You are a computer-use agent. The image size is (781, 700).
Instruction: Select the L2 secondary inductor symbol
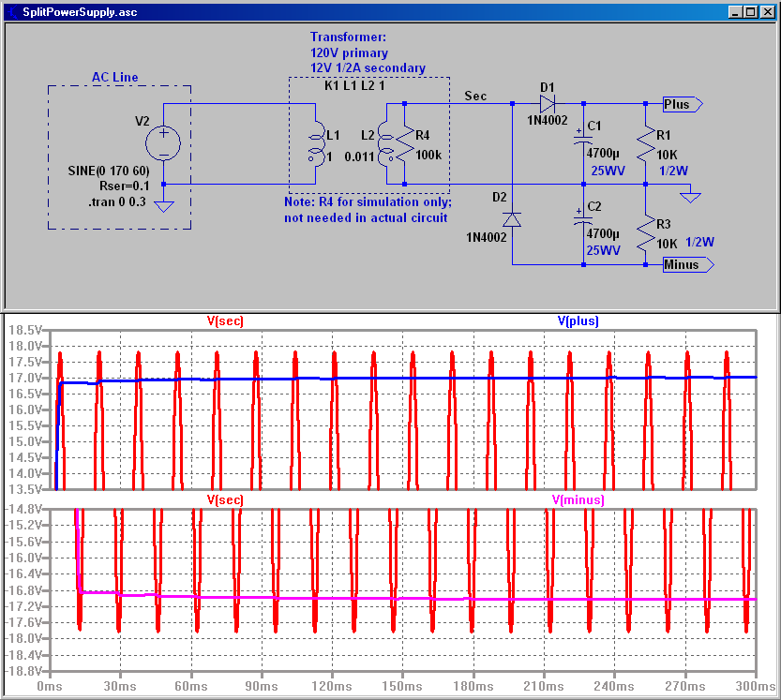[x=386, y=144]
